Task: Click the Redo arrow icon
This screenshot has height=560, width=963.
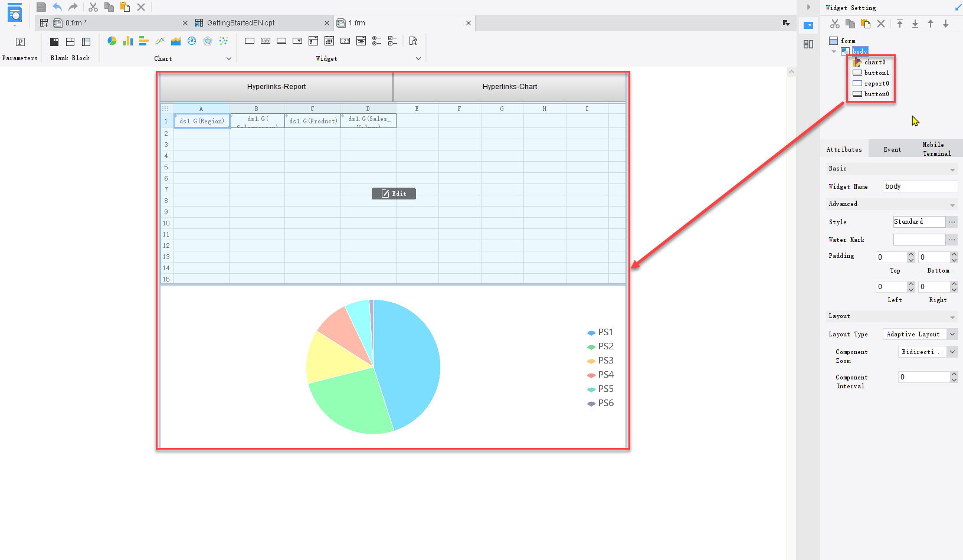Action: [x=73, y=7]
